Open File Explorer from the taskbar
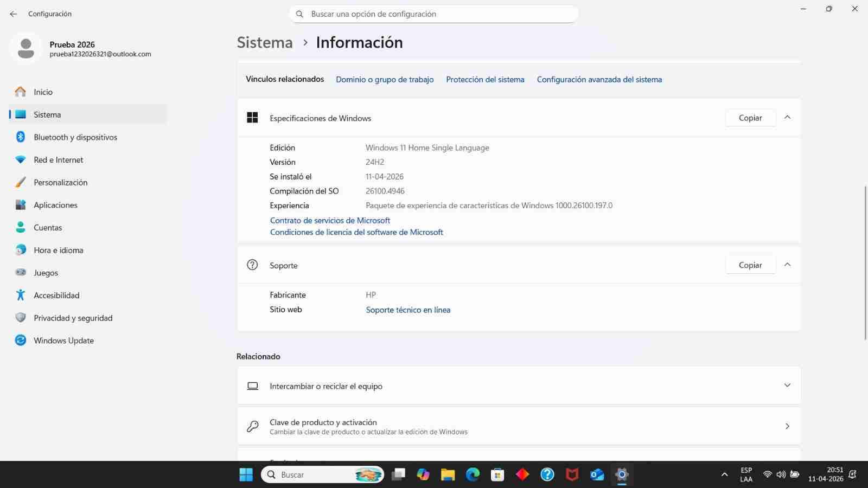 coord(447,474)
